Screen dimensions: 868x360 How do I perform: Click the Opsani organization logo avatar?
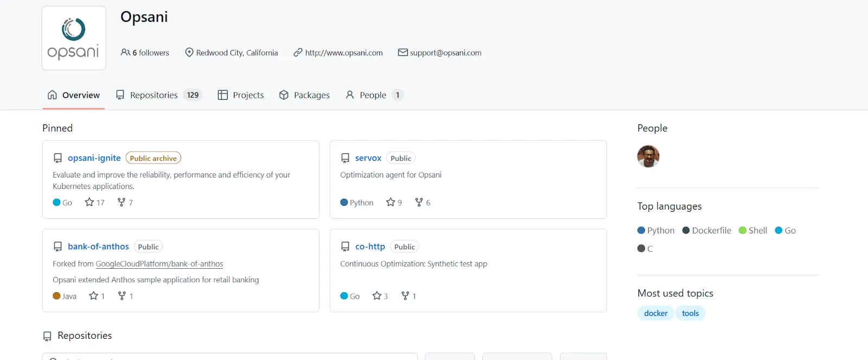point(74,38)
